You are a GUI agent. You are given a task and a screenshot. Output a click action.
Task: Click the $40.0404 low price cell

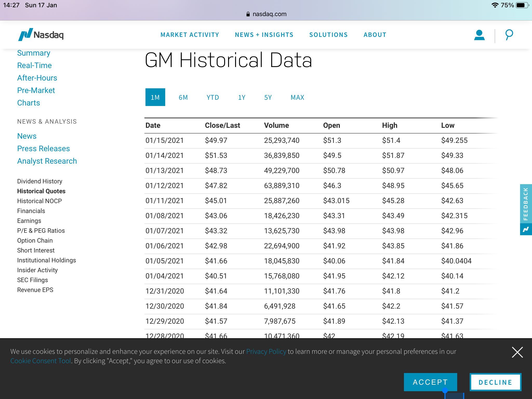[456, 261]
